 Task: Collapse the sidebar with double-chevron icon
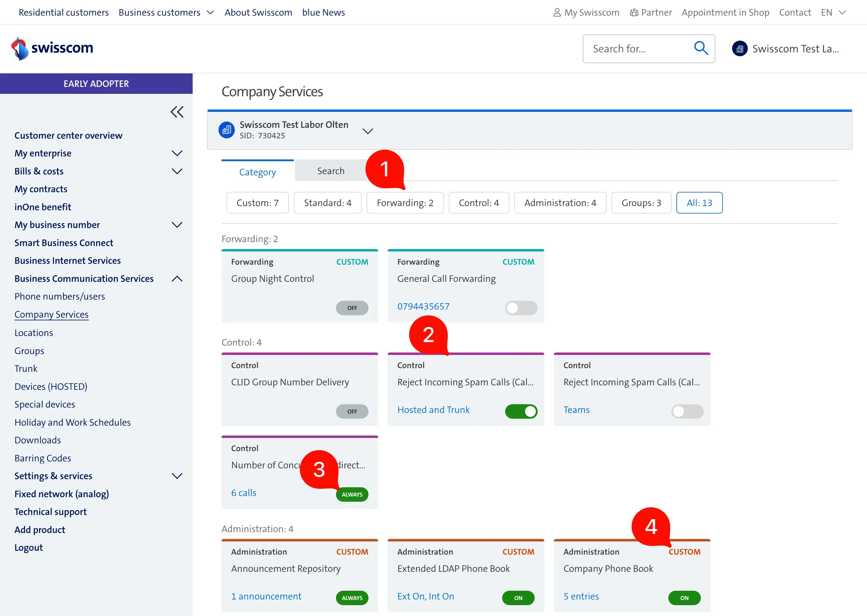(177, 112)
